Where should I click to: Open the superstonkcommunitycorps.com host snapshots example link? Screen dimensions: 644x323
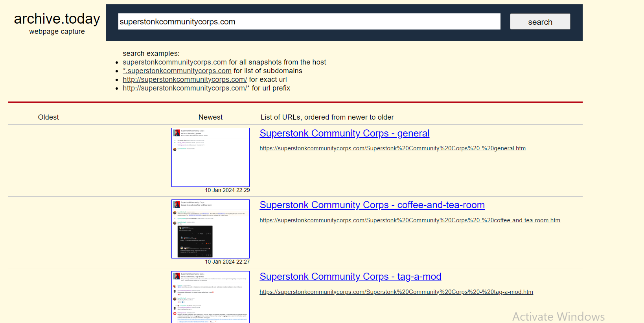pyautogui.click(x=175, y=62)
